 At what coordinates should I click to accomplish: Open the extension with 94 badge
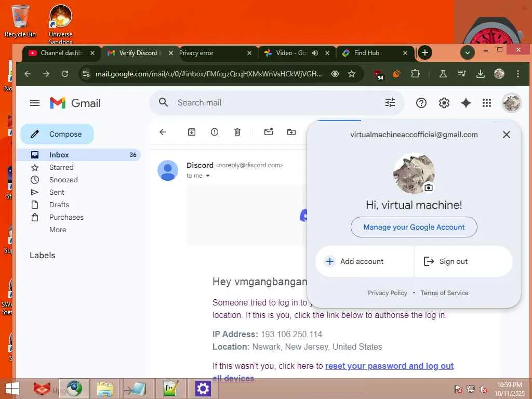(379, 75)
